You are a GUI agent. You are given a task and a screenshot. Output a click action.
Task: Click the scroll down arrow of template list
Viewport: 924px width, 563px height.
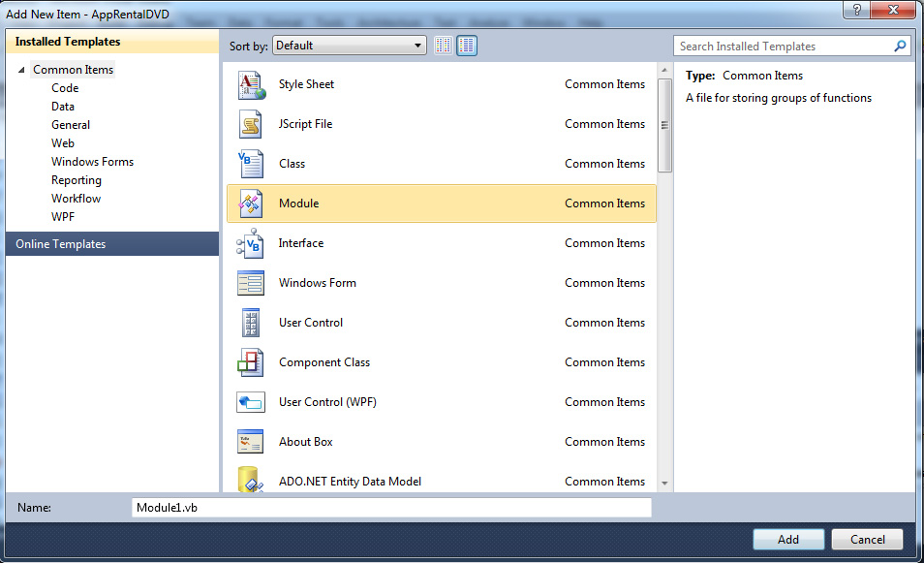[x=664, y=484]
